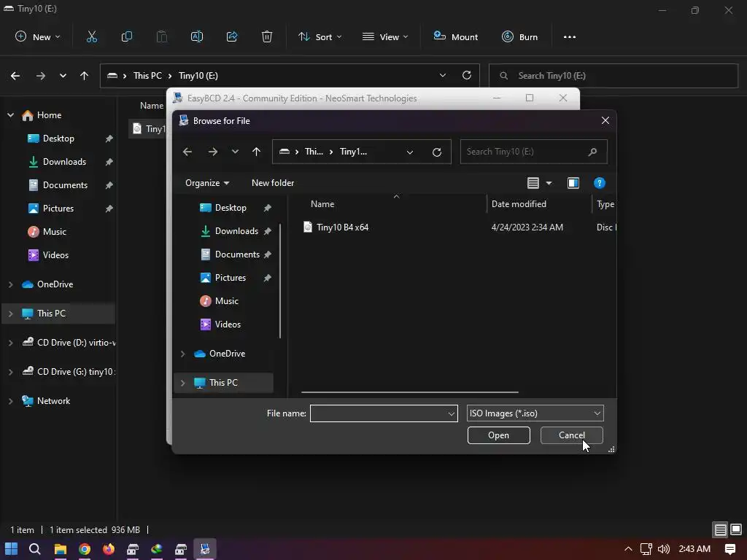Click the blue Help icon in dialog
Viewport: 747px width, 560px height.
click(x=600, y=183)
